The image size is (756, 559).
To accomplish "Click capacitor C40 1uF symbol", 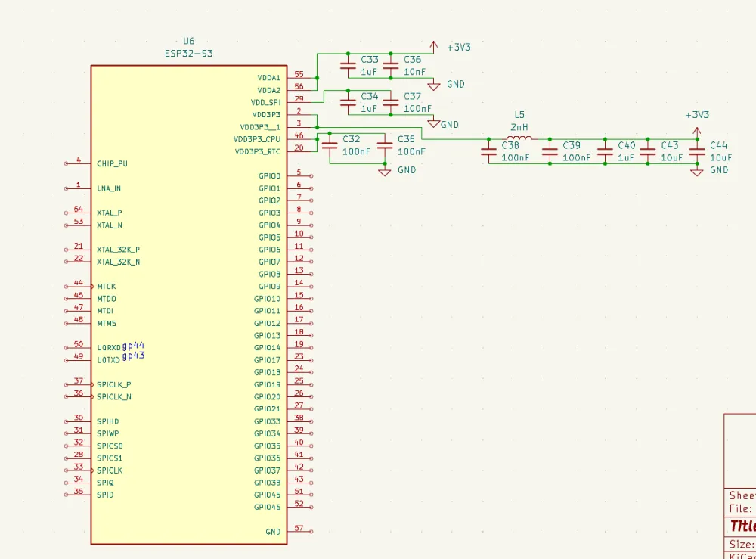I will (x=605, y=151).
